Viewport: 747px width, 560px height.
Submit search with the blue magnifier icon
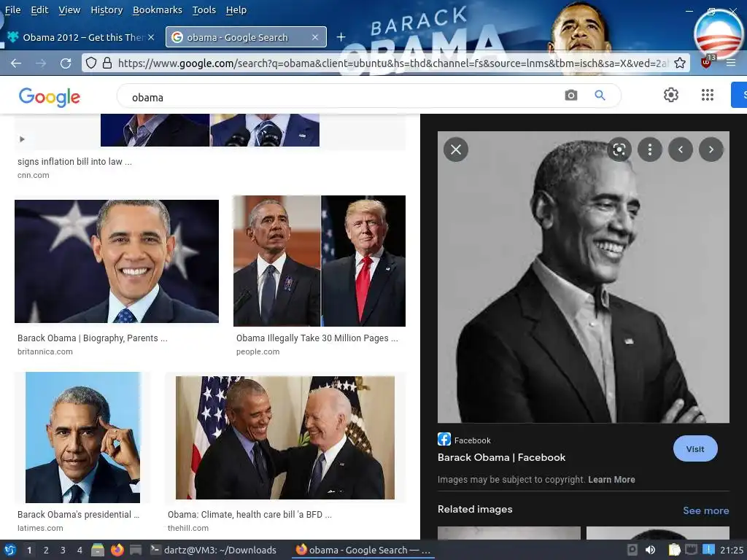coord(600,96)
